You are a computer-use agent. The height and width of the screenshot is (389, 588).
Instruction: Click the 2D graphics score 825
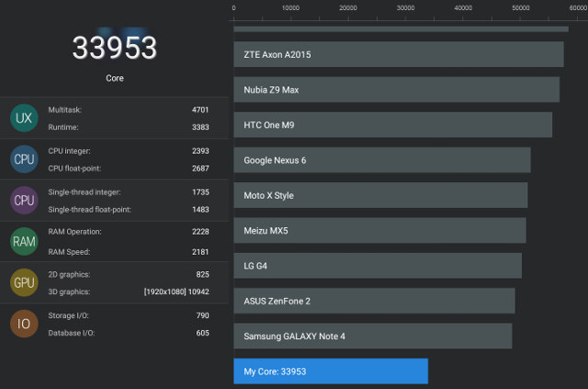click(x=202, y=274)
